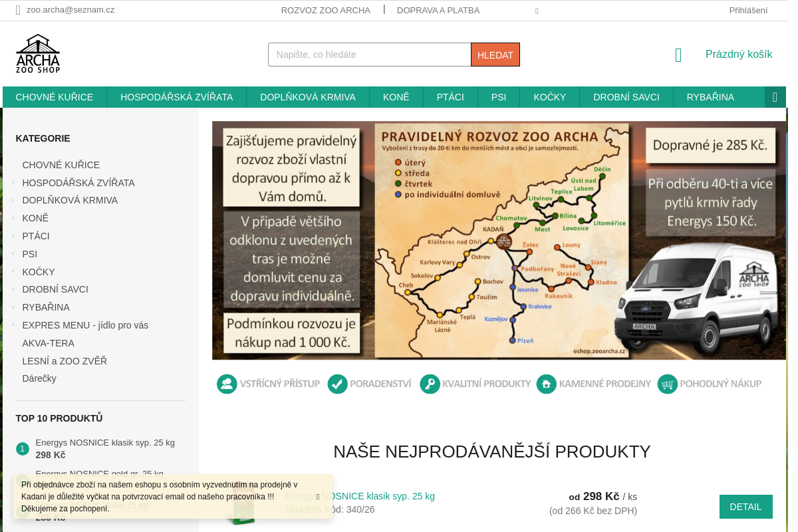Click the small icon right of Doprava a platba

tap(537, 11)
